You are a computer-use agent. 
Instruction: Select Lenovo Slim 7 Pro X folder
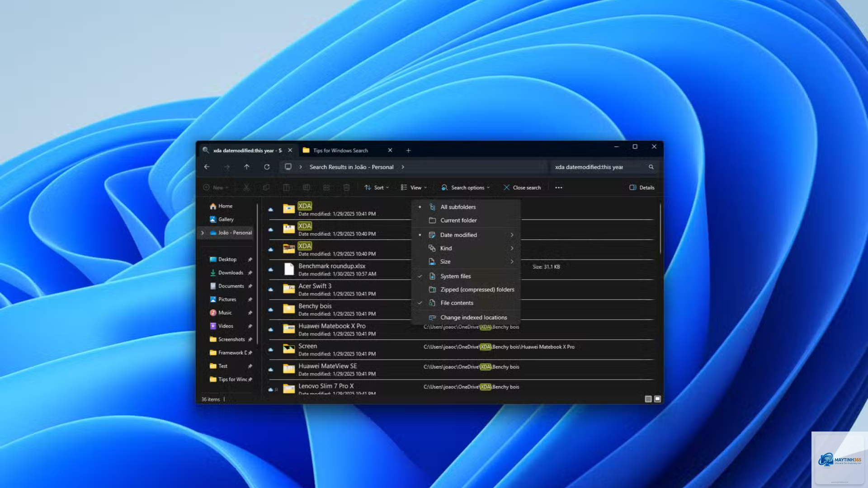(461, 388)
